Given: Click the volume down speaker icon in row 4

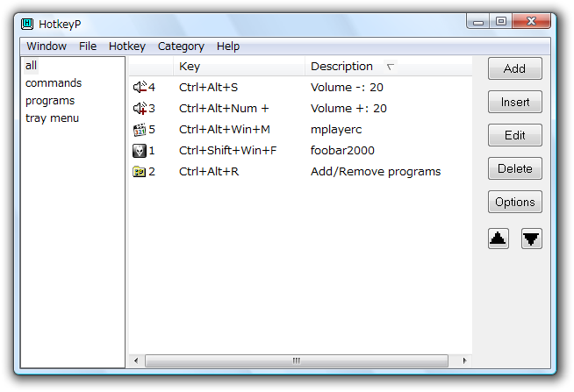Looking at the screenshot, I should coord(140,87).
